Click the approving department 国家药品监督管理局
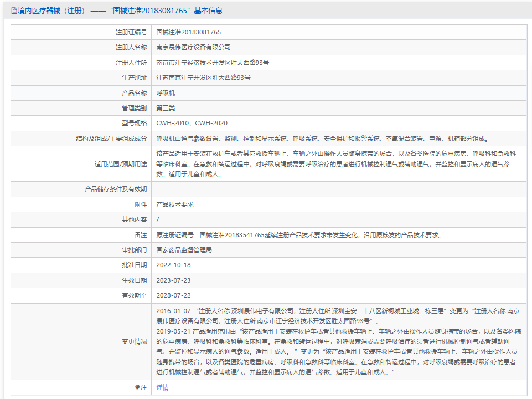This screenshot has height=399, width=532. [x=184, y=250]
